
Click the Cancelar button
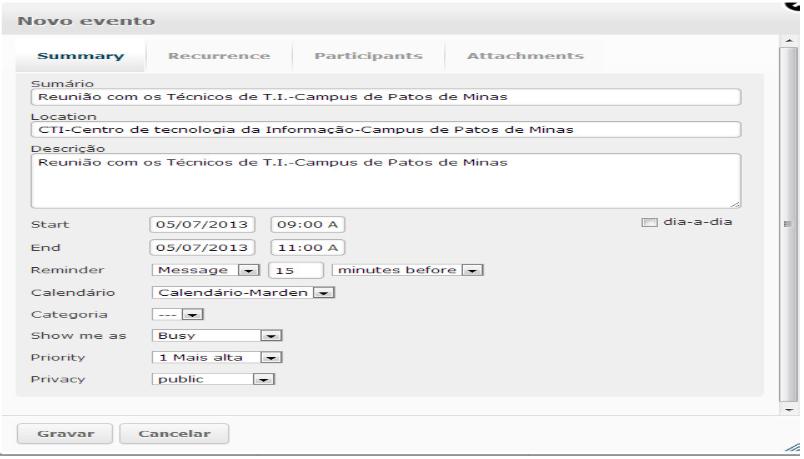point(174,434)
